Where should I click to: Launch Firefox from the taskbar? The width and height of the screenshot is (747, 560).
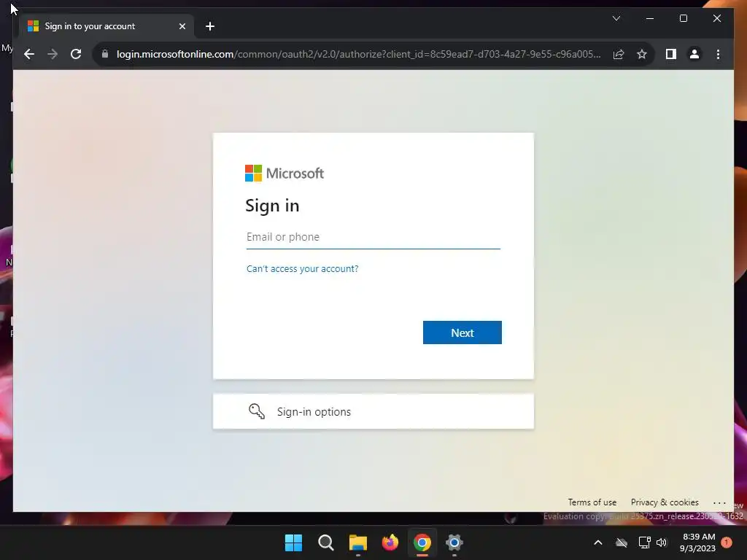click(x=390, y=542)
